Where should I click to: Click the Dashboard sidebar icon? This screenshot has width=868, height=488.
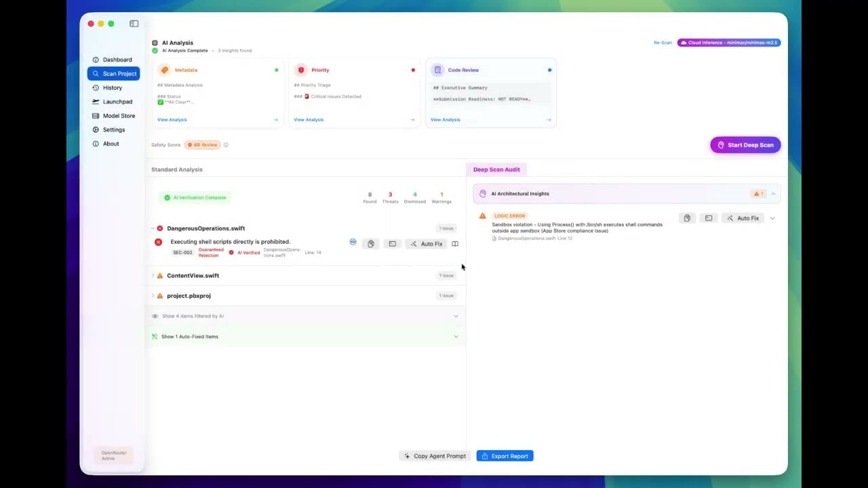click(96, 60)
